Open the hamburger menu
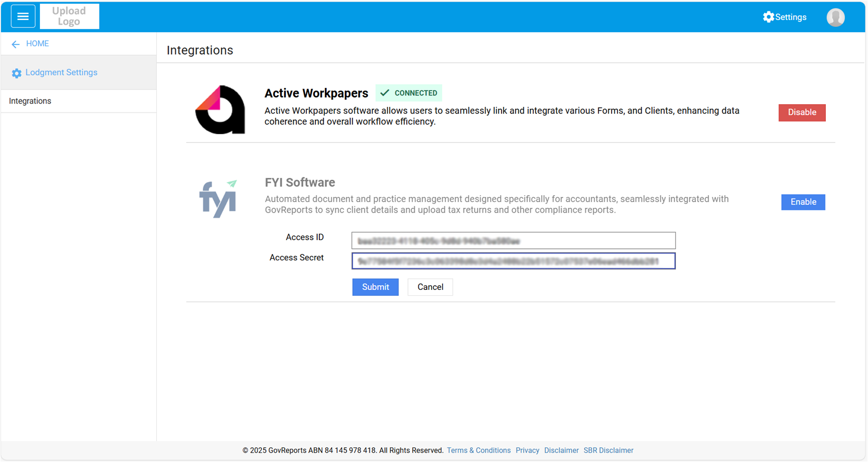The width and height of the screenshot is (868, 462). [x=23, y=17]
